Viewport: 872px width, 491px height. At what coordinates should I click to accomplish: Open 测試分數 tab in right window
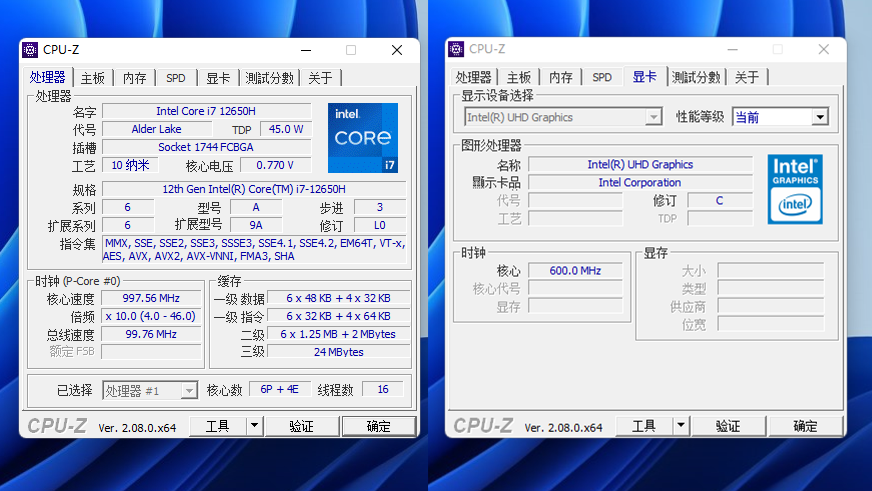696,77
